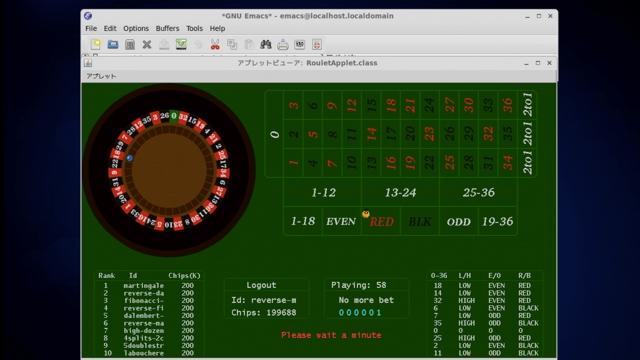Place a bet on RED

tap(381, 222)
